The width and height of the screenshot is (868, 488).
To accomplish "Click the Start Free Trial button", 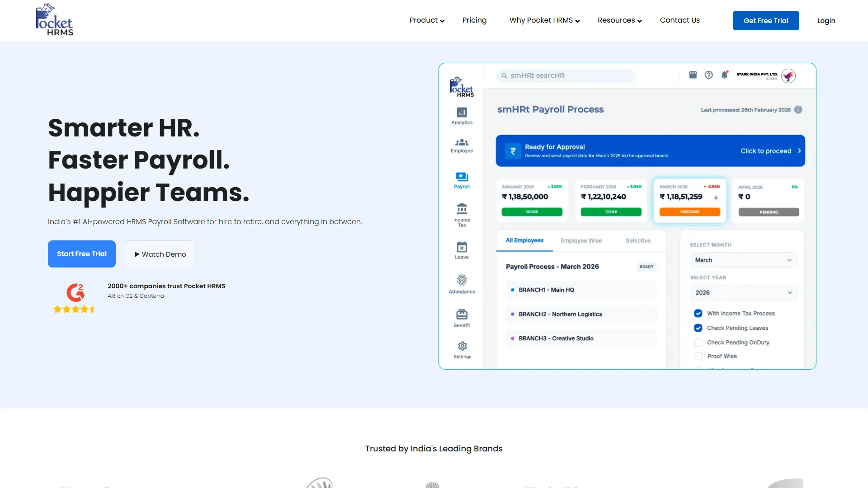I will point(82,254).
